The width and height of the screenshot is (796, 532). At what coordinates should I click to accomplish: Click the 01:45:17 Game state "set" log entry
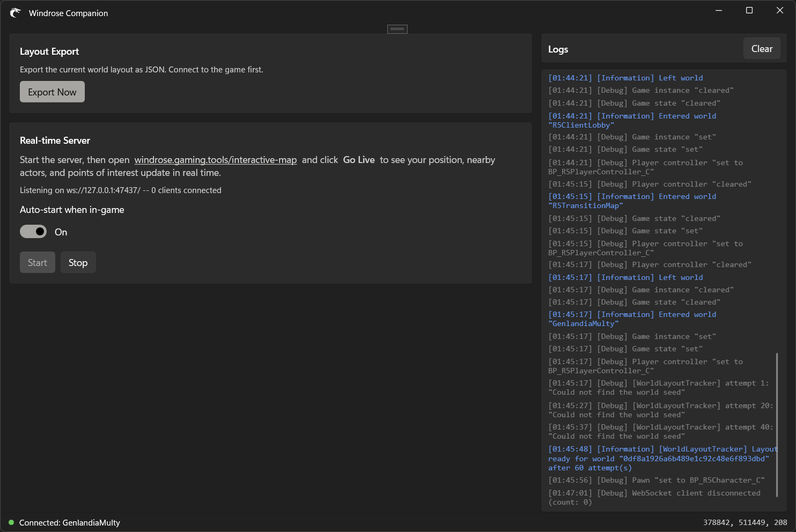[625, 349]
